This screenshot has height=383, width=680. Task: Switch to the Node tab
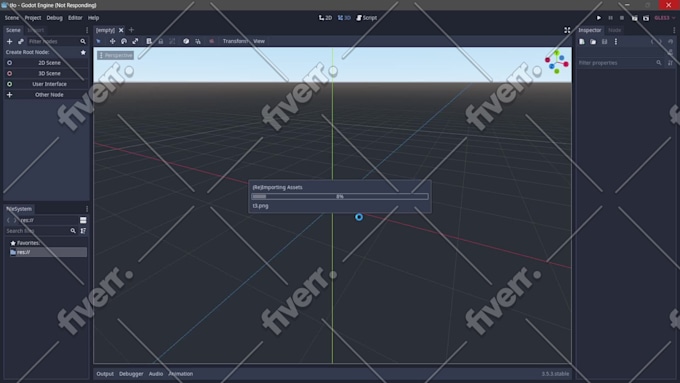615,30
